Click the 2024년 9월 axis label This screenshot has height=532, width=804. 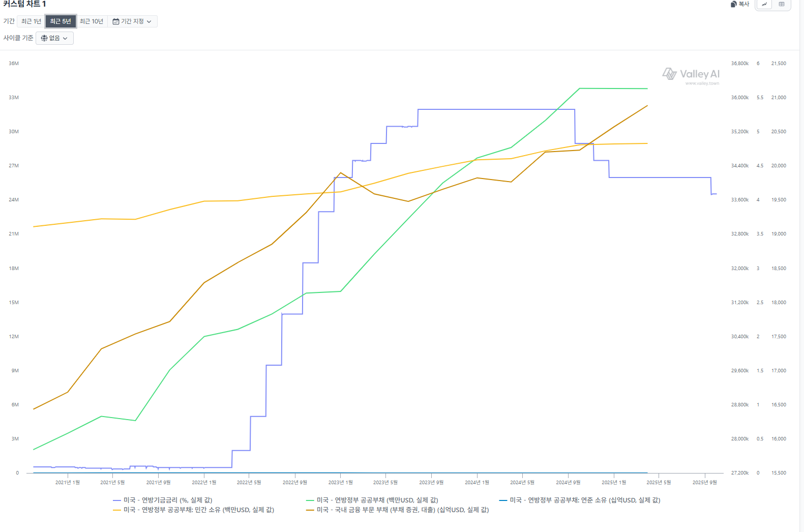point(568,482)
